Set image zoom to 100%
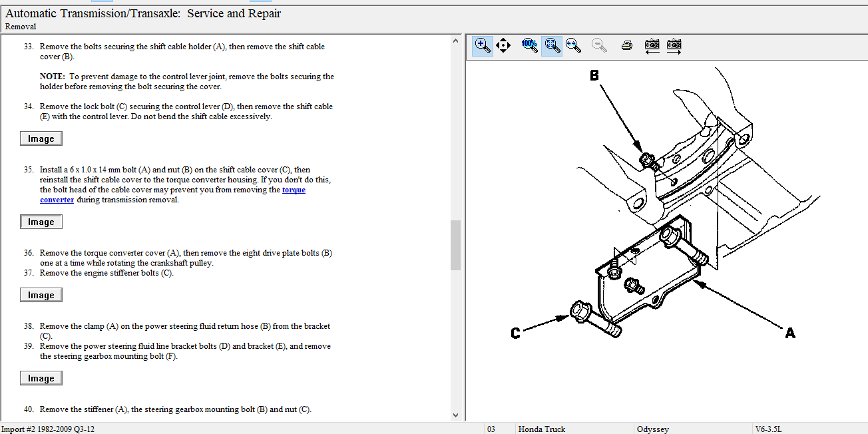868x434 pixels. pyautogui.click(x=530, y=46)
